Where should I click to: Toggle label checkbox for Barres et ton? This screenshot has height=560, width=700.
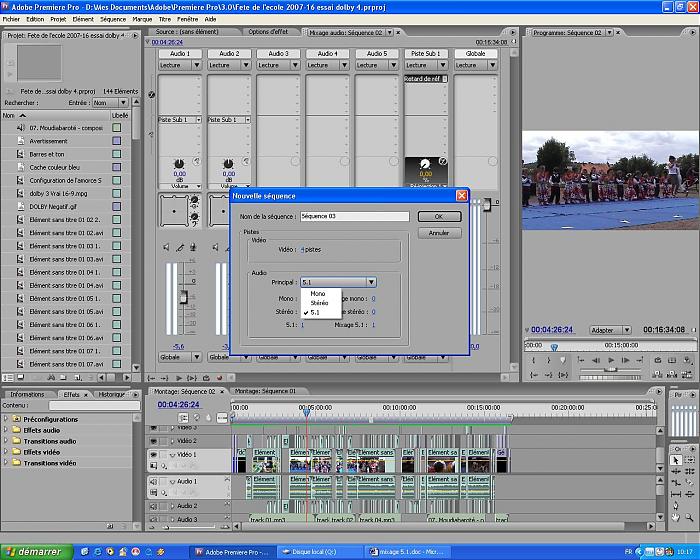(117, 154)
